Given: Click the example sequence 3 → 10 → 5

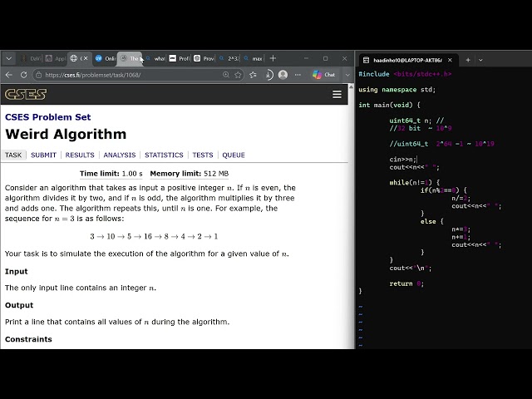Looking at the screenshot, I should [154, 236].
